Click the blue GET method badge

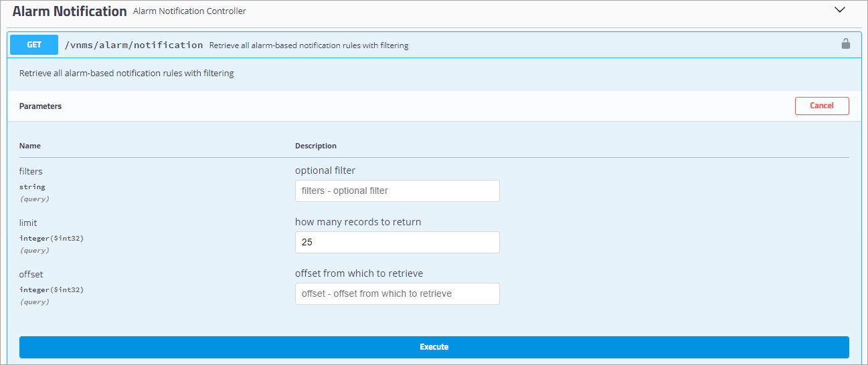tap(34, 45)
